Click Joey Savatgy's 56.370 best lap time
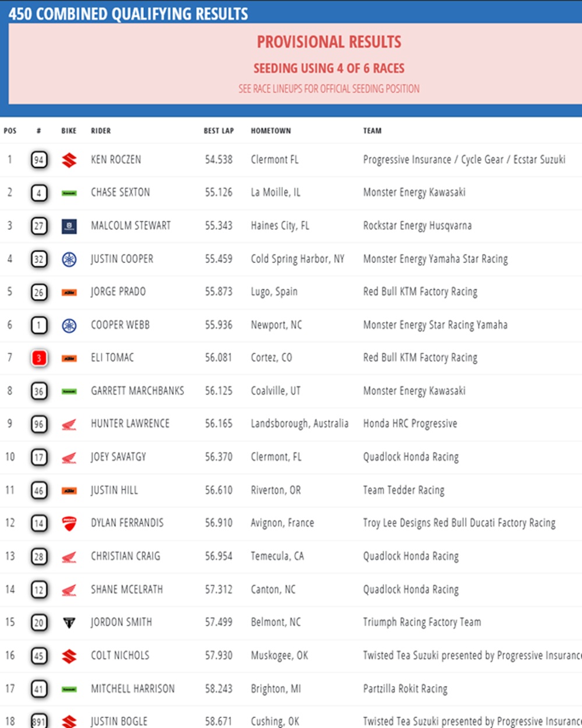582x728 pixels. (x=218, y=457)
